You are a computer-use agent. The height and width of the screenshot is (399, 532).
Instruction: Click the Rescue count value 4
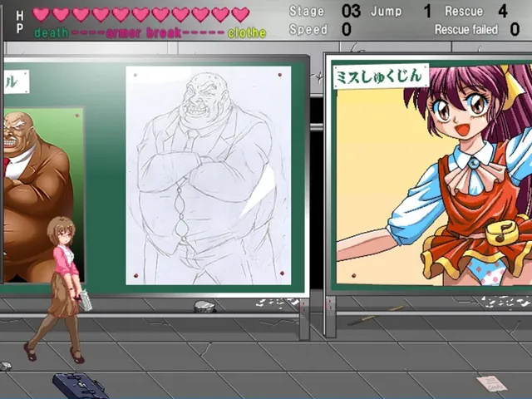click(x=503, y=11)
